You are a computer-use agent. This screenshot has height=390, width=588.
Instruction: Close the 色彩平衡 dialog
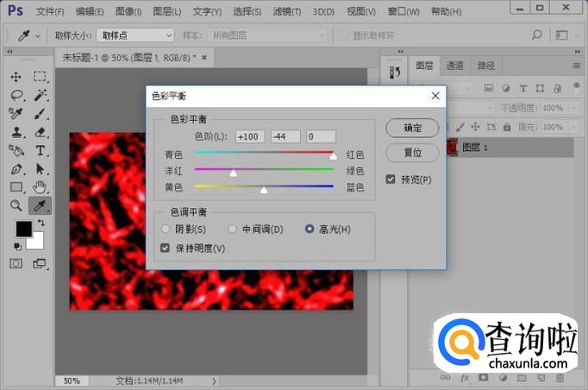[x=435, y=96]
